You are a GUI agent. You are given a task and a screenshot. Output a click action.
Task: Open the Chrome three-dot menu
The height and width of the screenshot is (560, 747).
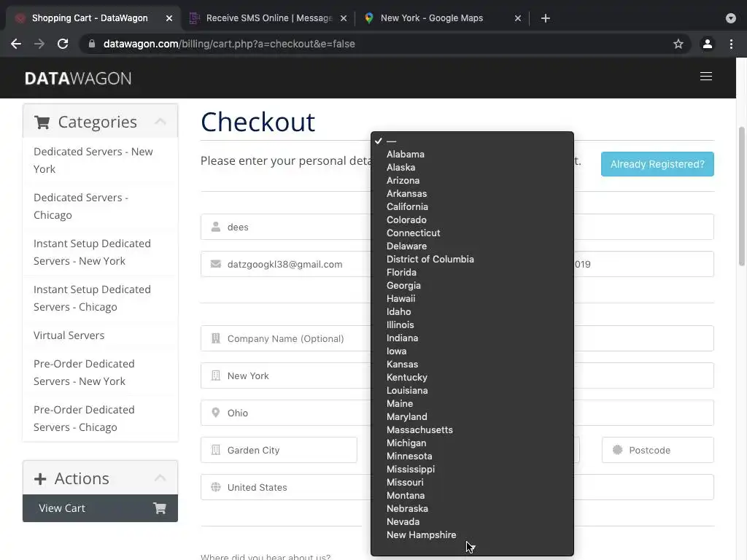pyautogui.click(x=731, y=44)
